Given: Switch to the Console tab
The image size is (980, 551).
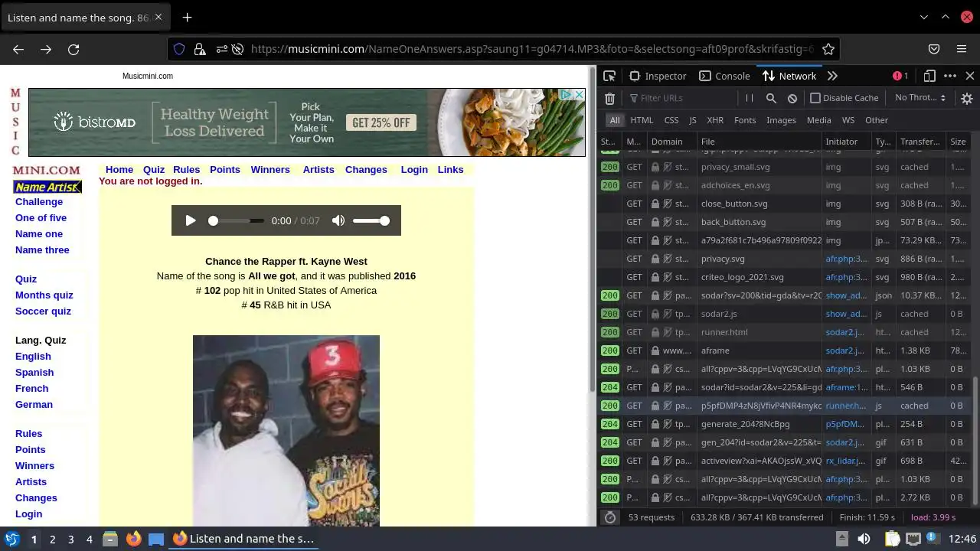Looking at the screenshot, I should [x=724, y=76].
